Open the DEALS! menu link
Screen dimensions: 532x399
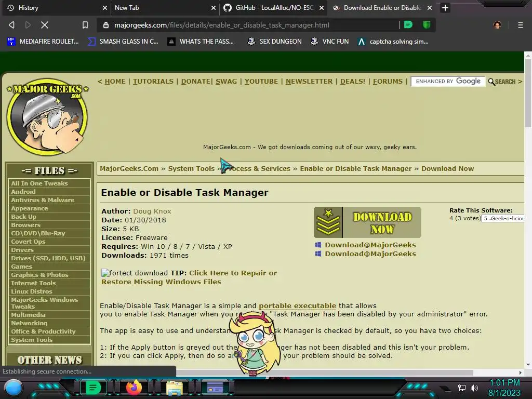(353, 82)
